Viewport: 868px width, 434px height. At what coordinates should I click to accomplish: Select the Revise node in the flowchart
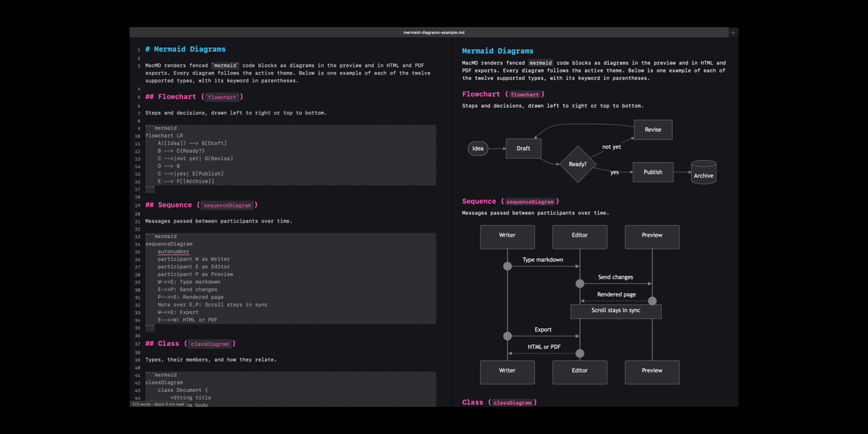pyautogui.click(x=653, y=130)
